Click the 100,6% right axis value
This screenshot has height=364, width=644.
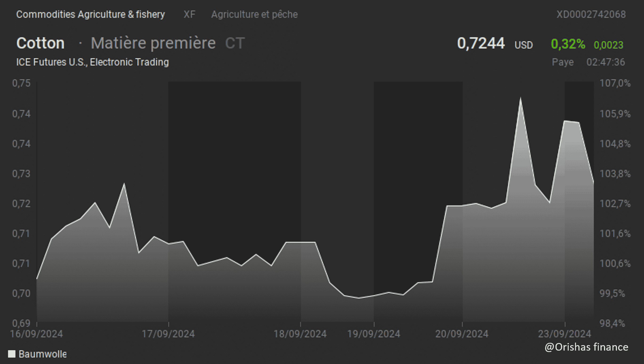click(x=615, y=263)
